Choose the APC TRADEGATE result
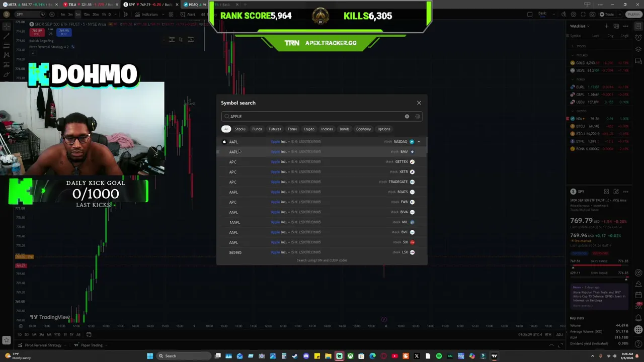Image resolution: width=644 pixels, height=362 pixels. 322,182
